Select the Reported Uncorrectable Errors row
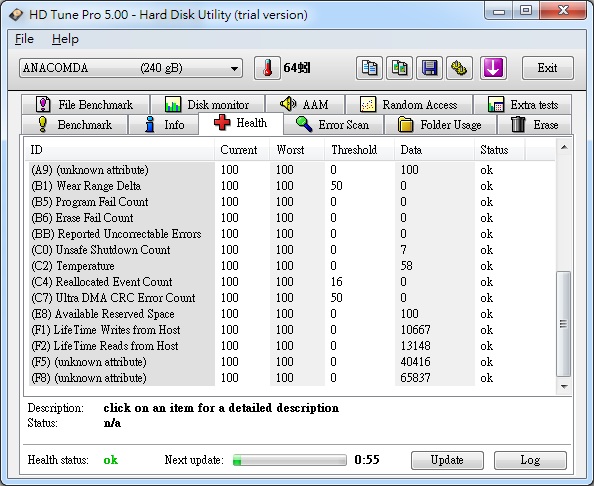The width and height of the screenshot is (594, 486). 292,234
